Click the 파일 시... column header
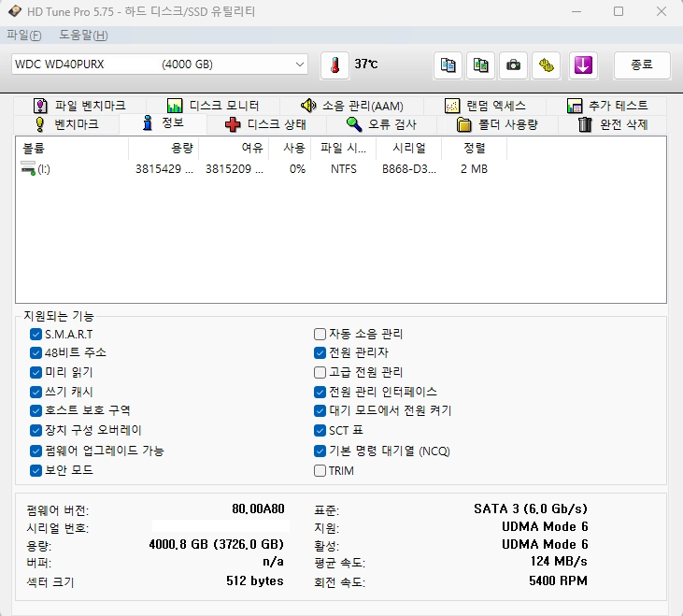This screenshot has height=616, width=683. 343,148
